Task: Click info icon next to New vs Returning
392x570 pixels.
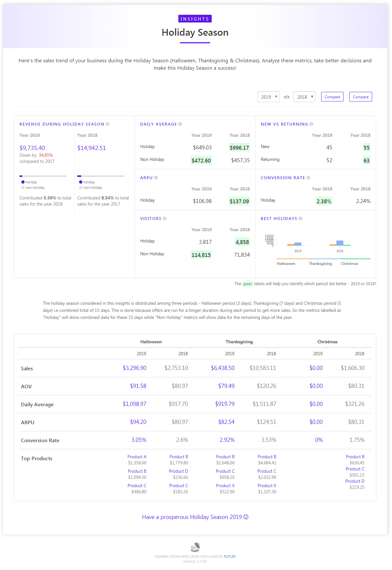Action: (311, 124)
